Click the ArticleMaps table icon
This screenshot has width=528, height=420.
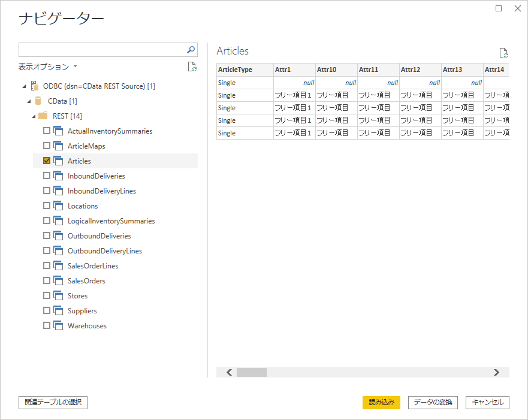[58, 146]
